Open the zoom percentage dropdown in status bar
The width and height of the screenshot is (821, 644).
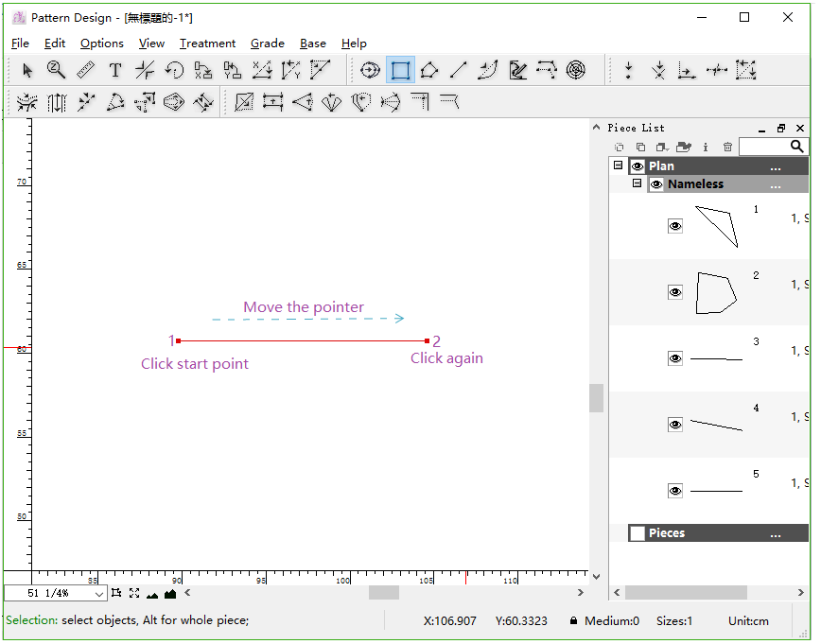(x=96, y=593)
